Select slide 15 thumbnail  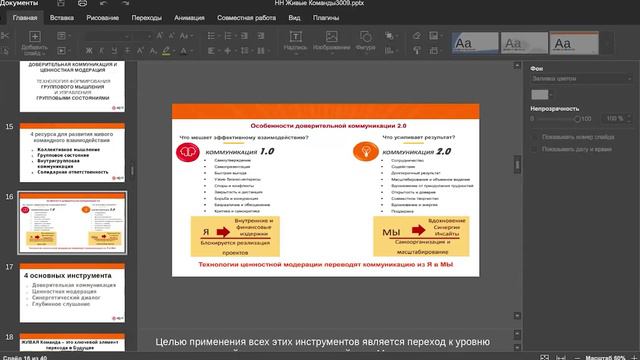point(72,153)
